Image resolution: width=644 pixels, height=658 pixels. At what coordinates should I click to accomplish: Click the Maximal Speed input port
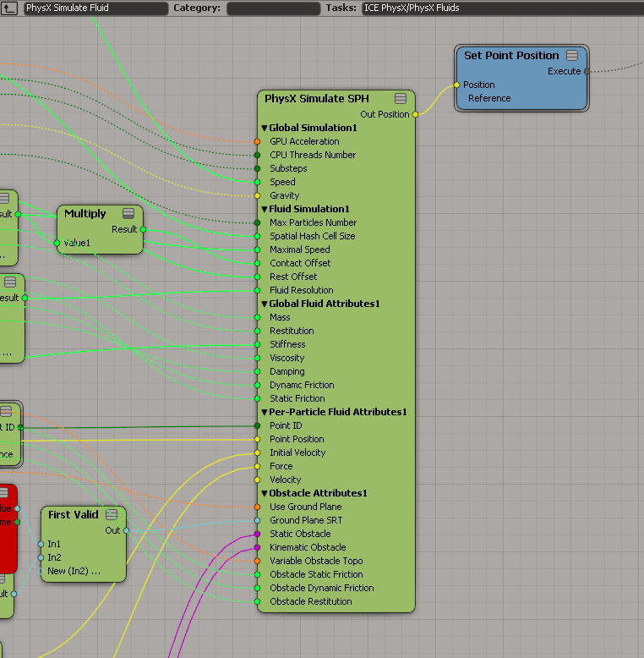[x=258, y=249]
